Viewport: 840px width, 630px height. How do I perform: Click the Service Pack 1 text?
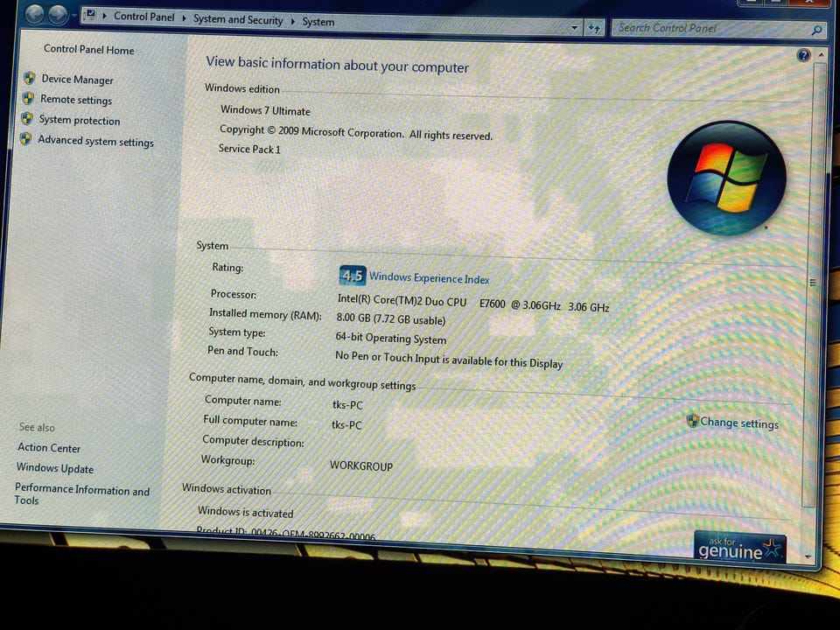(249, 149)
